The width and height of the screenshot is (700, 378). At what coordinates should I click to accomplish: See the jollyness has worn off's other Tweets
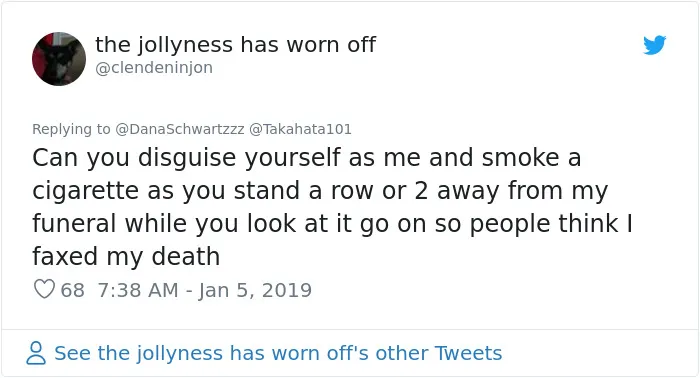(278, 353)
